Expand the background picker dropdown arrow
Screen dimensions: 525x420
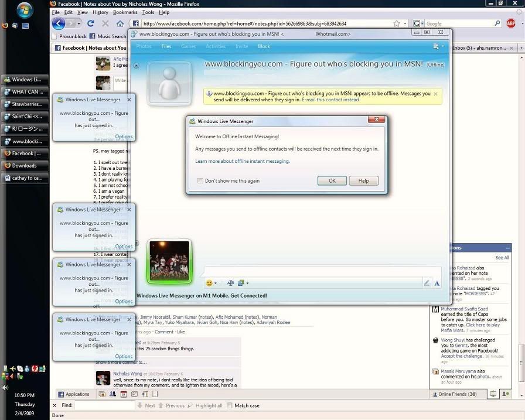pos(247,283)
